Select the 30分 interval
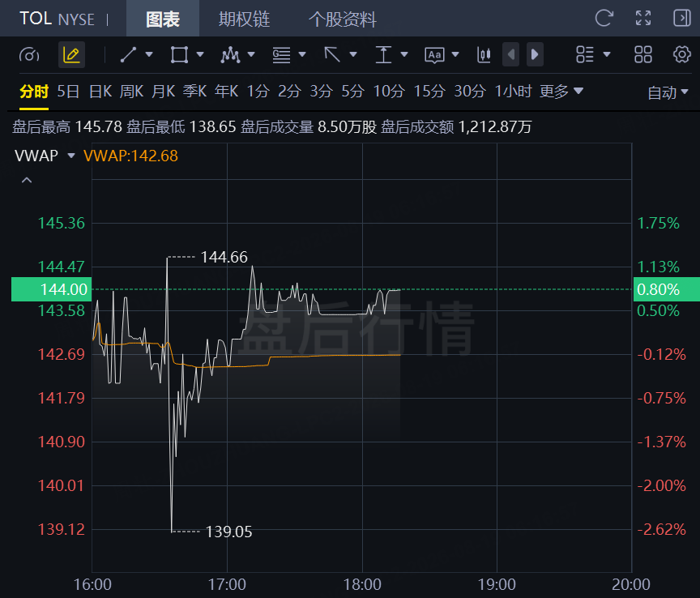This screenshot has width=700, height=598. coord(470,92)
